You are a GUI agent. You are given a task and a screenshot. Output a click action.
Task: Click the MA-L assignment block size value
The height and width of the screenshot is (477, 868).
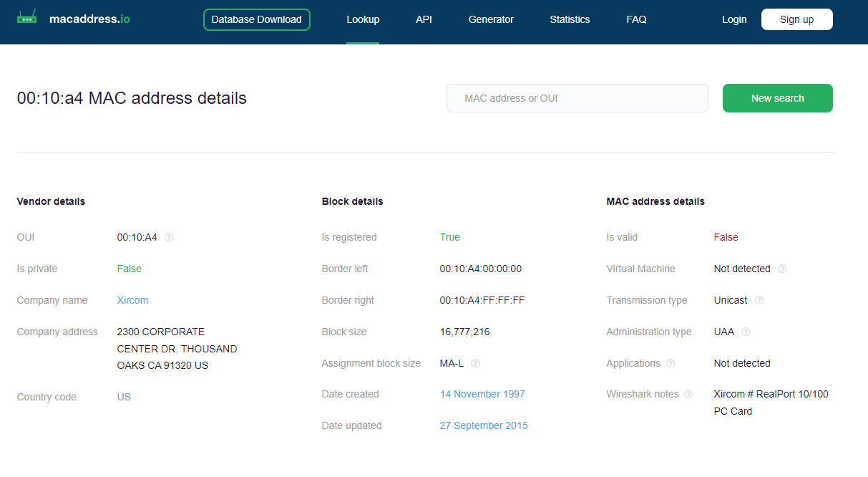[x=452, y=363]
